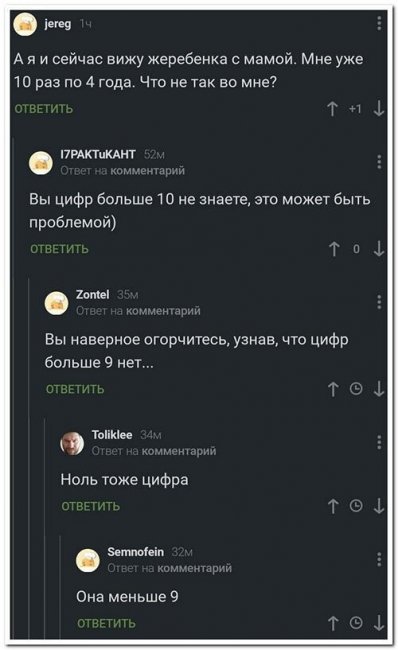Click ОТВЕТИТЬ under Semnofein's comment
Viewport: 398px width, 650px height.
pyautogui.click(x=107, y=623)
